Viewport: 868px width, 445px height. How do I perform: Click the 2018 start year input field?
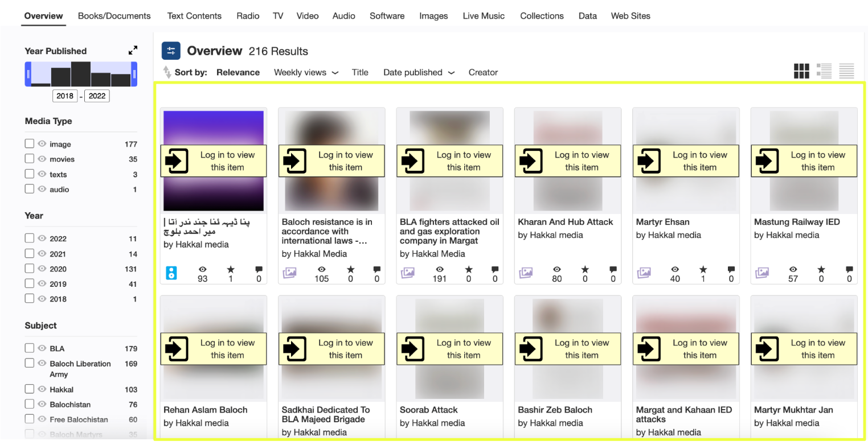point(65,96)
